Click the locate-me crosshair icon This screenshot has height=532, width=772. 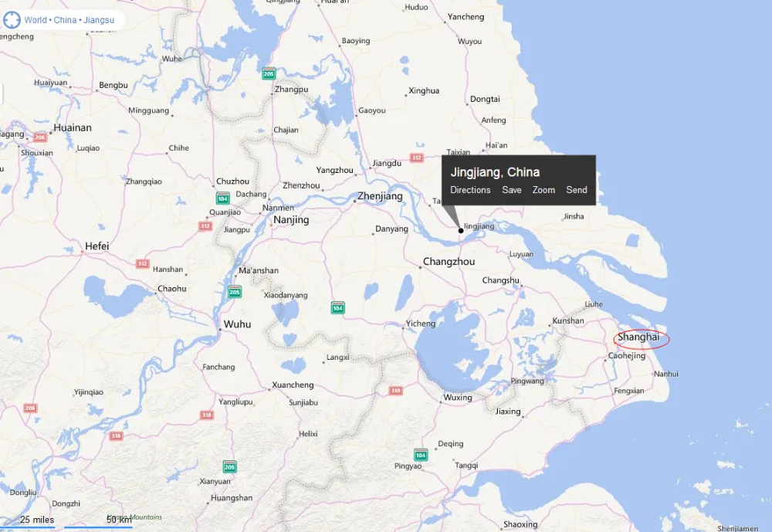point(12,20)
